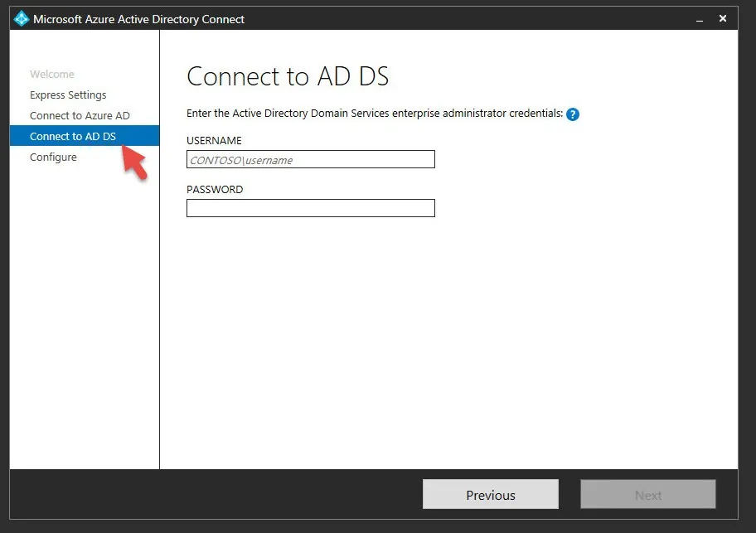The image size is (756, 533).
Task: Open the blue help question mark icon
Action: (572, 114)
